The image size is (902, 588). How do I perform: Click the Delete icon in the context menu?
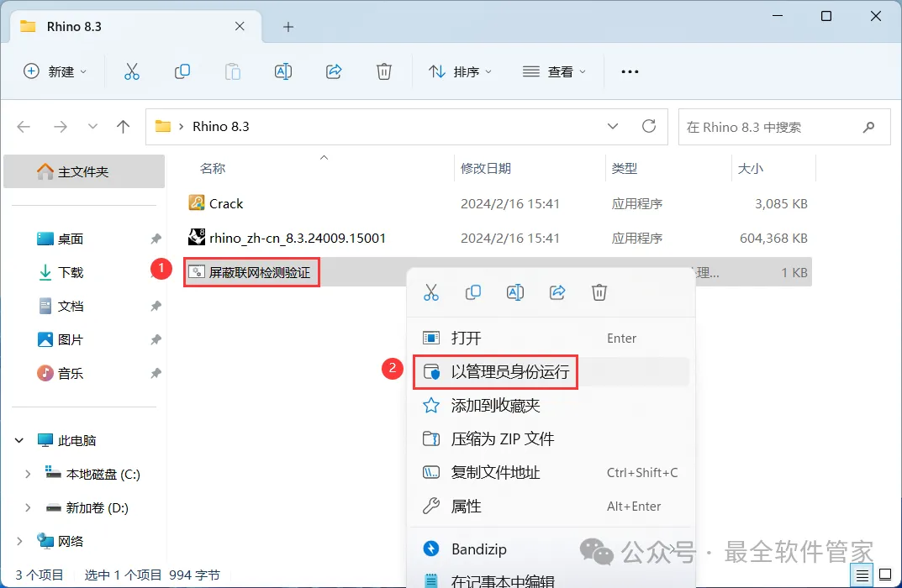(x=599, y=292)
